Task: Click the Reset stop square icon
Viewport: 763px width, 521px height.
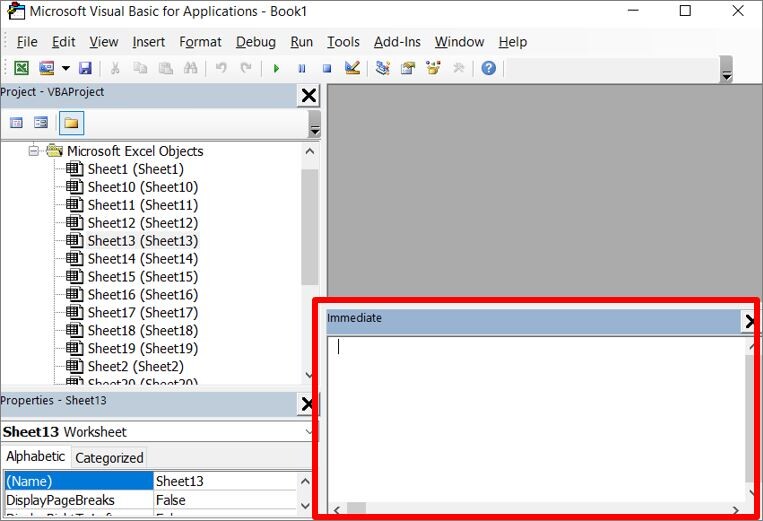Action: 327,68
